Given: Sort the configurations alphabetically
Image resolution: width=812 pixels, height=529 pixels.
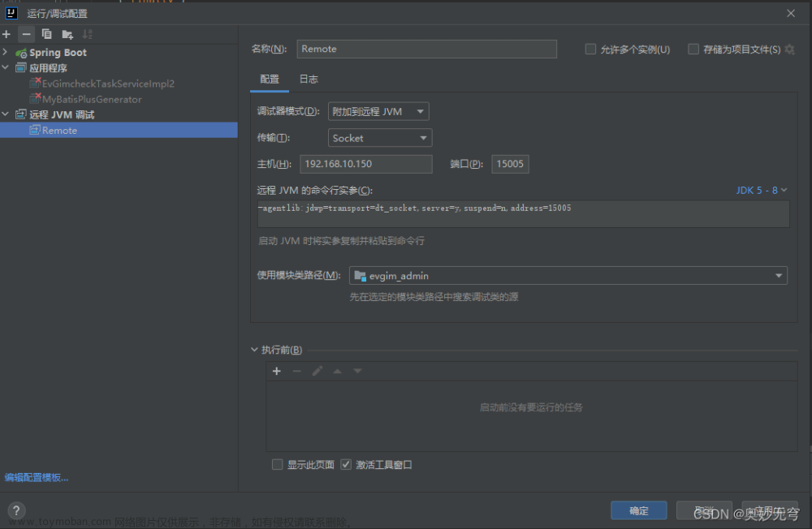Looking at the screenshot, I should (87, 34).
